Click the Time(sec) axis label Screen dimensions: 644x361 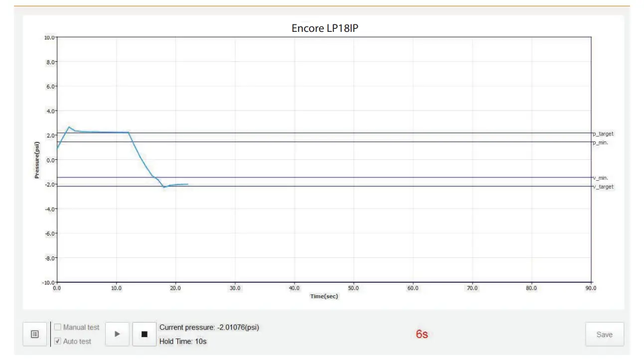324,296
